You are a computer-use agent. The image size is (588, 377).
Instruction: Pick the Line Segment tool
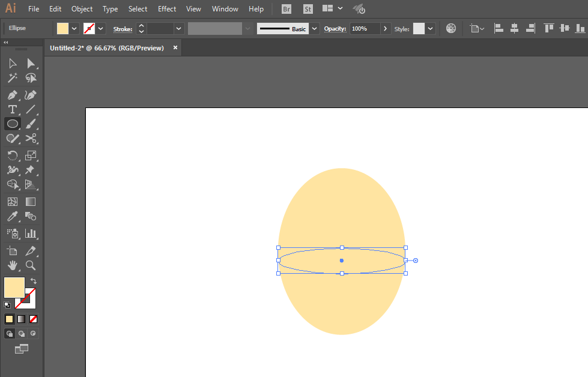coord(31,109)
